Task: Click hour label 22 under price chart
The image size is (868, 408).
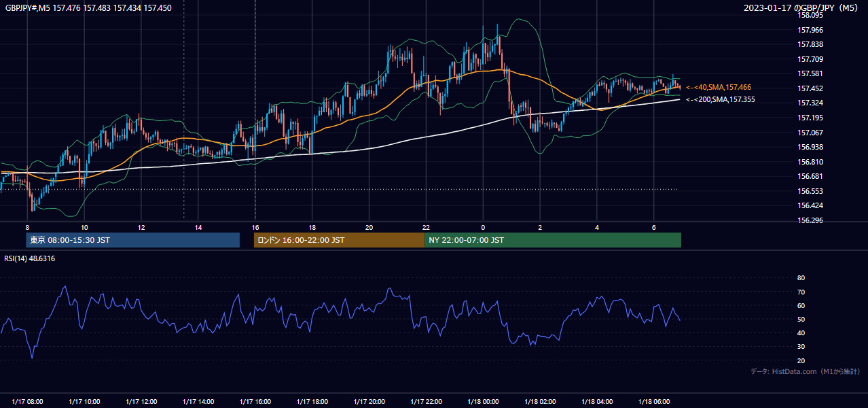Action: coord(426,227)
